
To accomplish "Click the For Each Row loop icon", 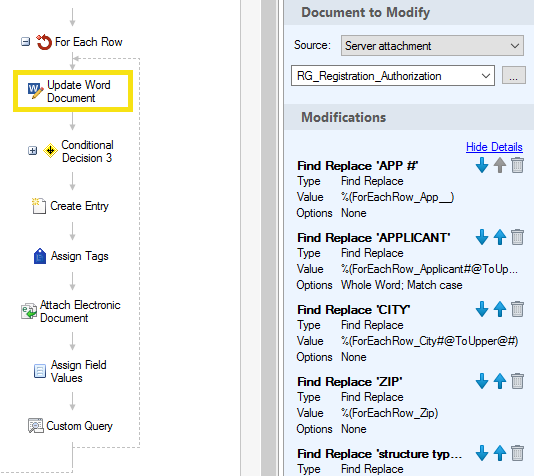I will point(44,42).
